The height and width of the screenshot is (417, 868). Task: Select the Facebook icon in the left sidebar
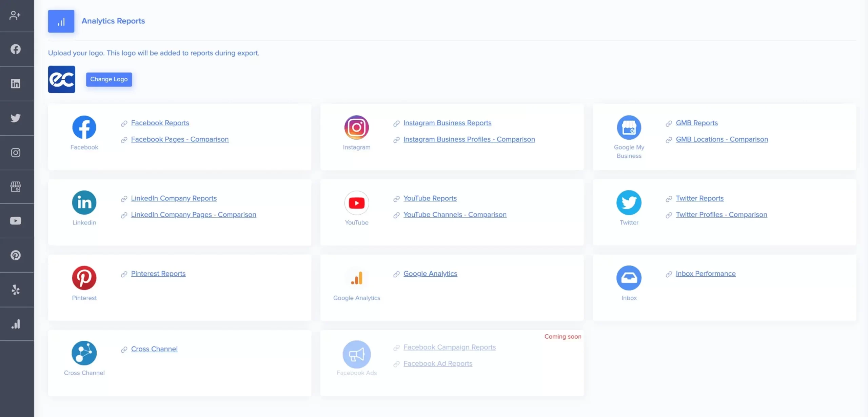[x=15, y=49]
